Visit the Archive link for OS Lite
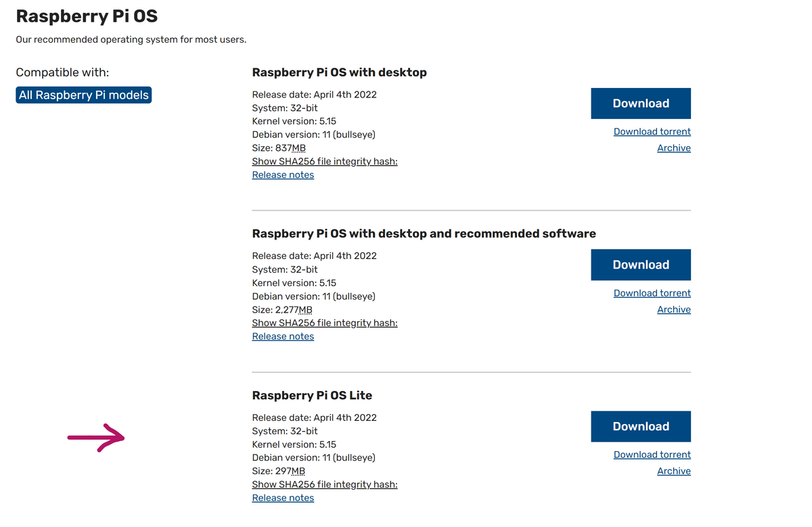This screenshot has width=812, height=527. [x=673, y=472]
